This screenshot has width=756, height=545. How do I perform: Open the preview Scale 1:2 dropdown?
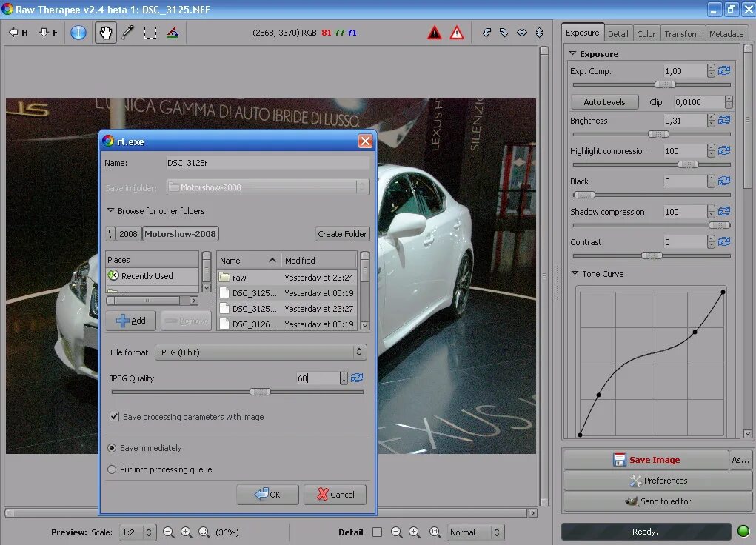138,532
